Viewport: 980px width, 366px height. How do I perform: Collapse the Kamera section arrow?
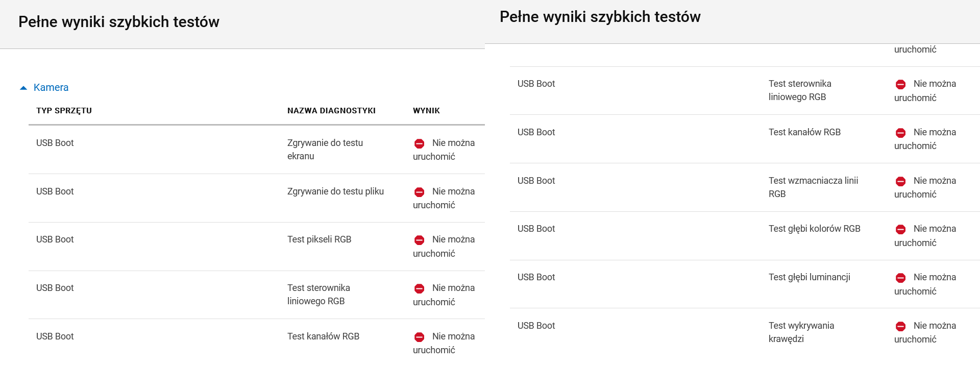pos(23,88)
